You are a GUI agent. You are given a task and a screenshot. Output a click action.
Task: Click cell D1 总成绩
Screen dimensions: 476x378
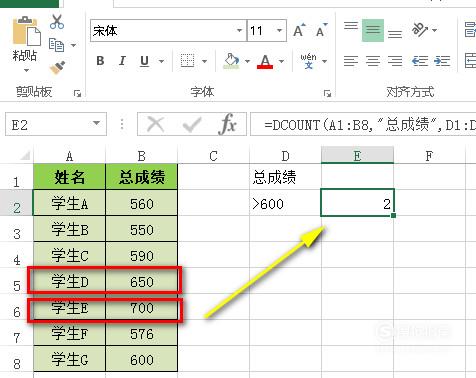[285, 177]
